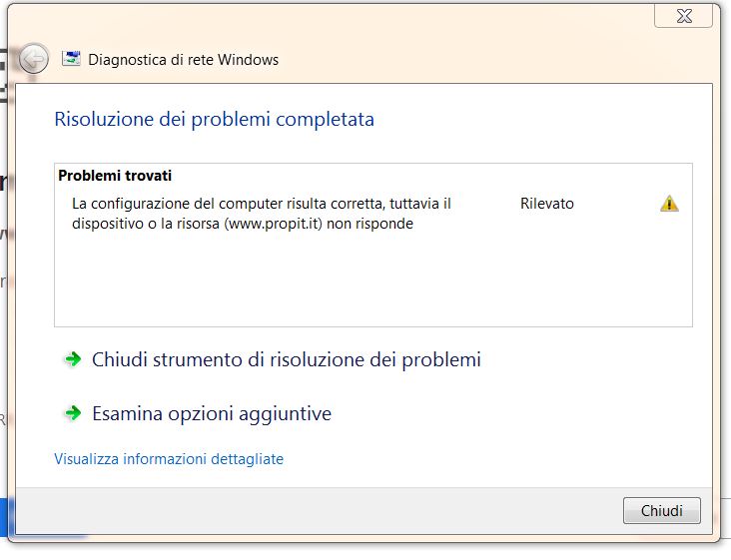Click the Risoluzione dei problemi completata heading

pos(214,120)
